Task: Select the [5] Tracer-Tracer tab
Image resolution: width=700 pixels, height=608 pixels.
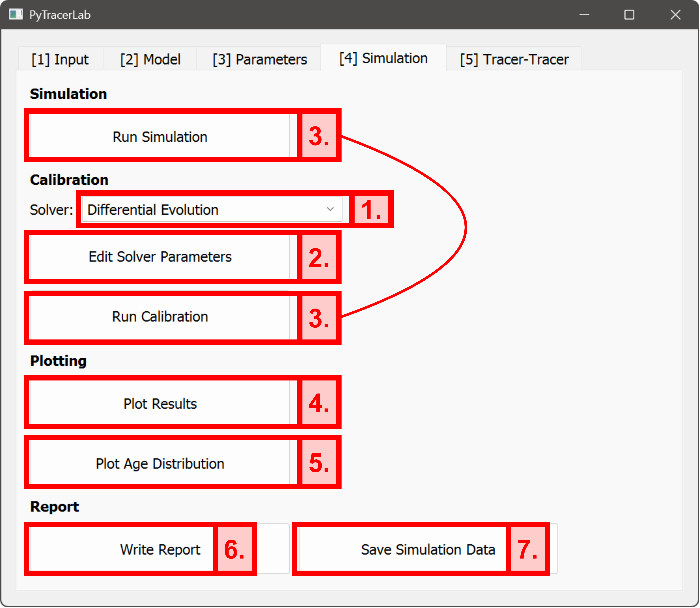Action: pyautogui.click(x=514, y=59)
